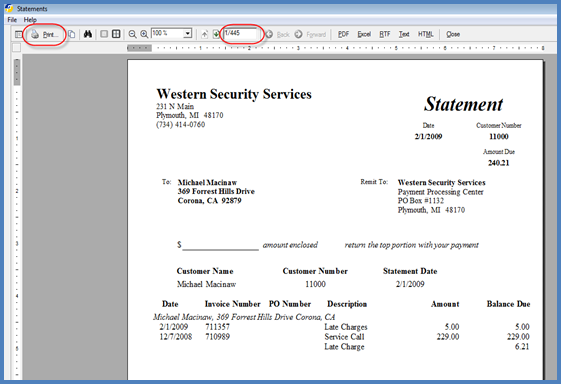561x384 pixels.
Task: Export the statement to Excel
Action: click(x=364, y=34)
